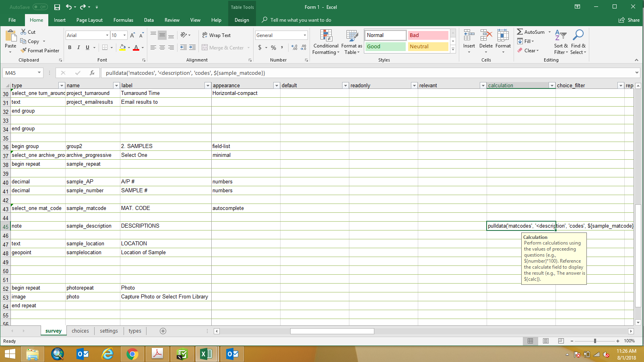Open the label column filter dropdown
This screenshot has height=362, width=644.
[208, 85]
